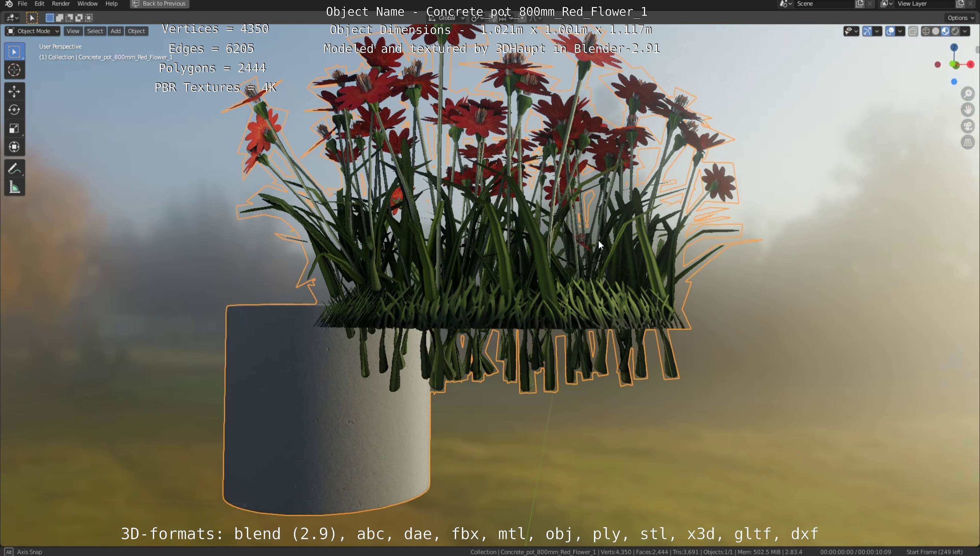Click the Blender logo icon

tap(8, 4)
